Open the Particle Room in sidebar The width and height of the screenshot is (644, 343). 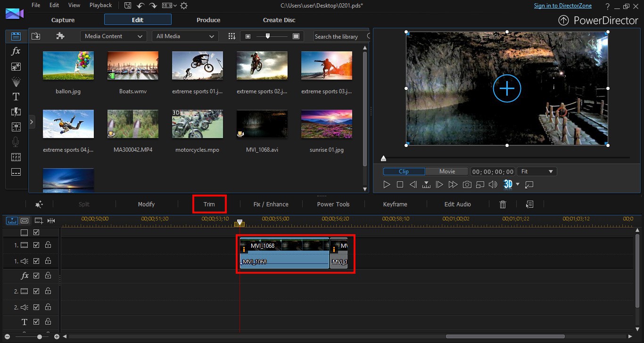click(x=16, y=82)
